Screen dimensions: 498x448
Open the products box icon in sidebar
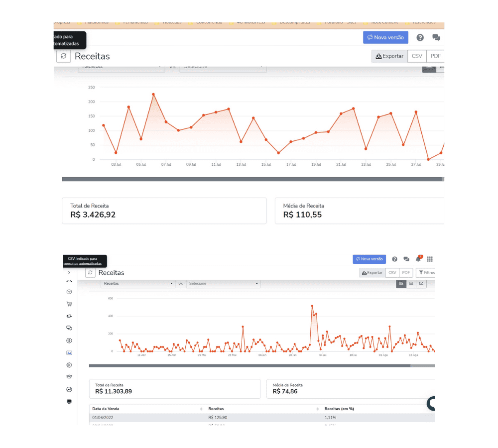pyautogui.click(x=69, y=292)
